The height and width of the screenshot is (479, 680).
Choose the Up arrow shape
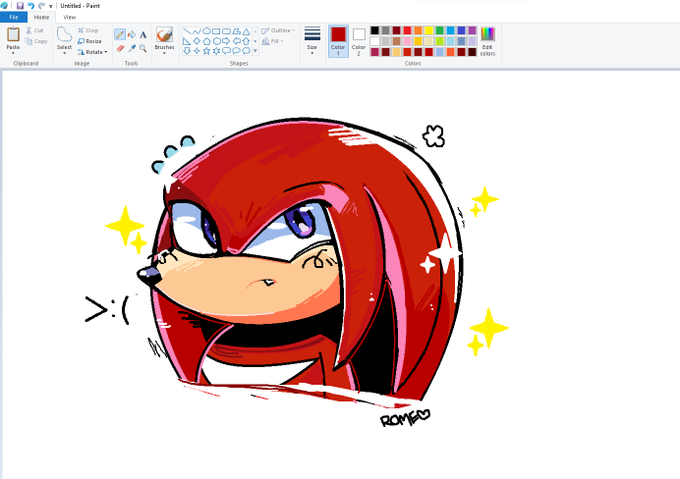246,41
